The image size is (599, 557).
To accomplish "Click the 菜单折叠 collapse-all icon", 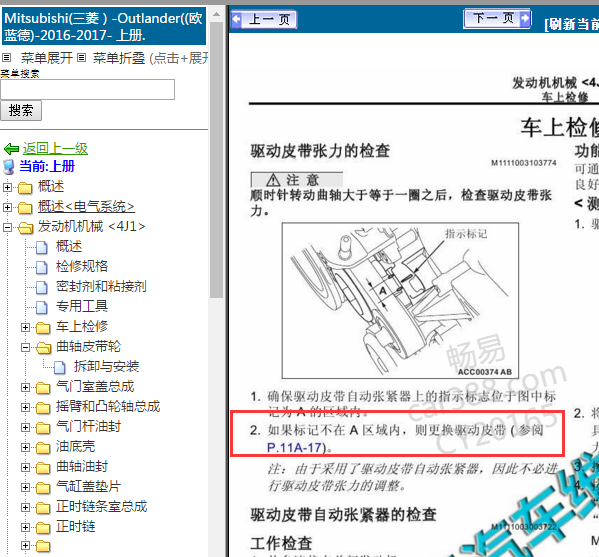I will [81, 58].
